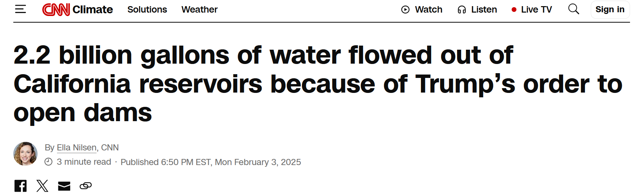
Task: Copy the article link icon
Action: 86,186
